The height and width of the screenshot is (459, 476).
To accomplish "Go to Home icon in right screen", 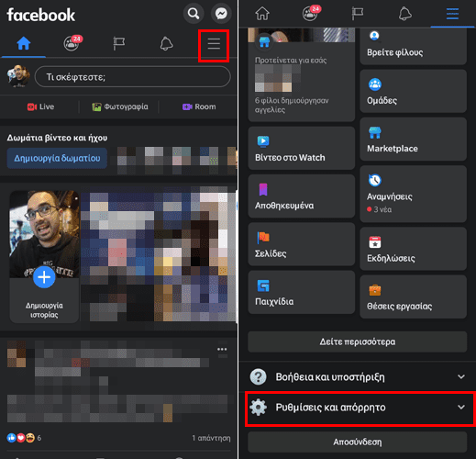I will 262,14.
